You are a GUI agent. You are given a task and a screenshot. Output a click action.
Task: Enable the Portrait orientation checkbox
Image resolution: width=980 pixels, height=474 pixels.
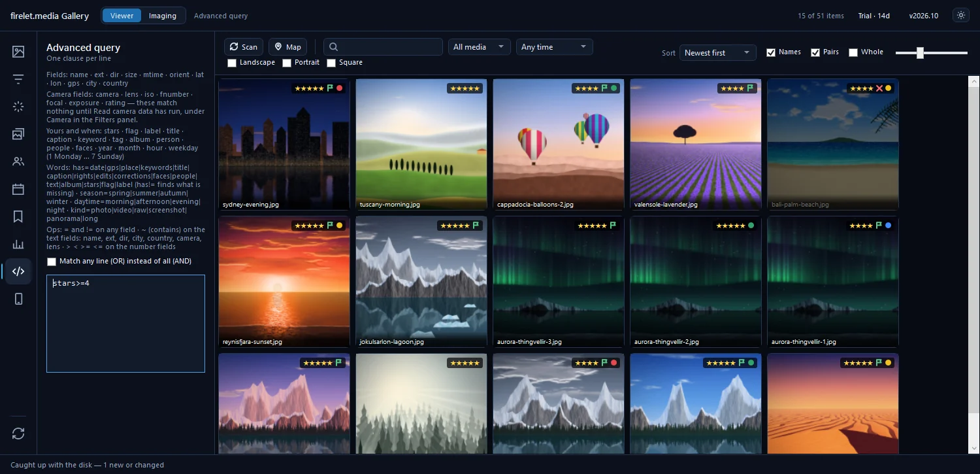pos(287,63)
